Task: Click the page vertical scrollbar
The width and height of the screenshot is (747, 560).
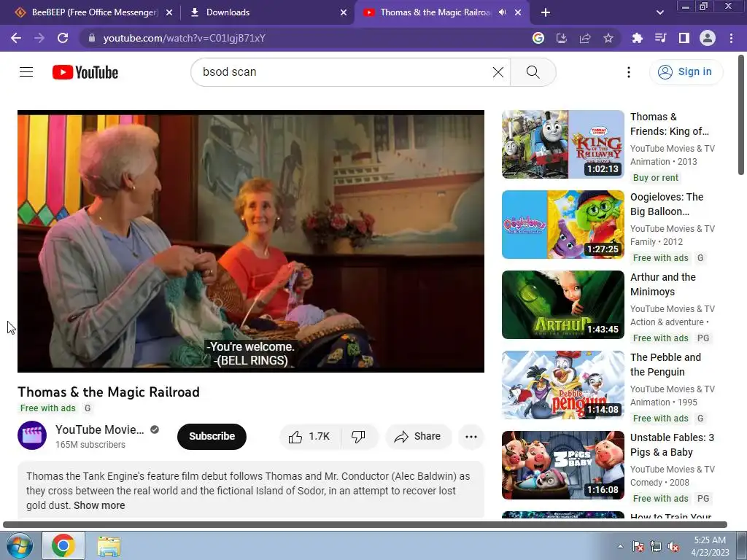Action: click(741, 114)
